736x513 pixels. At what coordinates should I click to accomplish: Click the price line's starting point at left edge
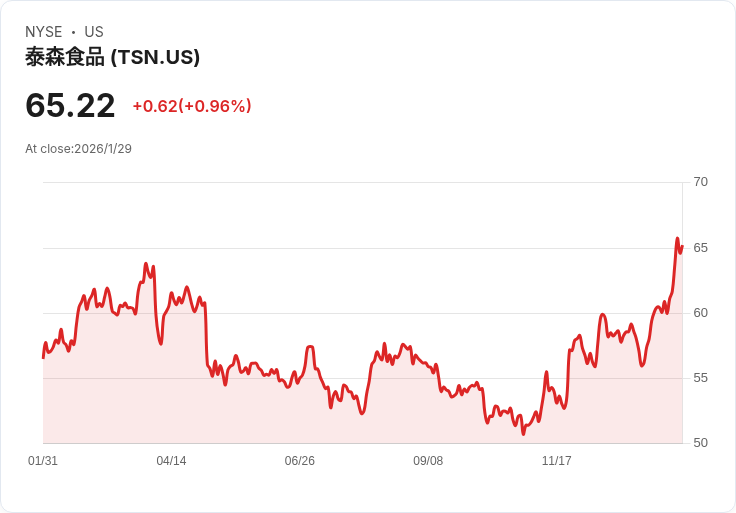pyautogui.click(x=43, y=357)
